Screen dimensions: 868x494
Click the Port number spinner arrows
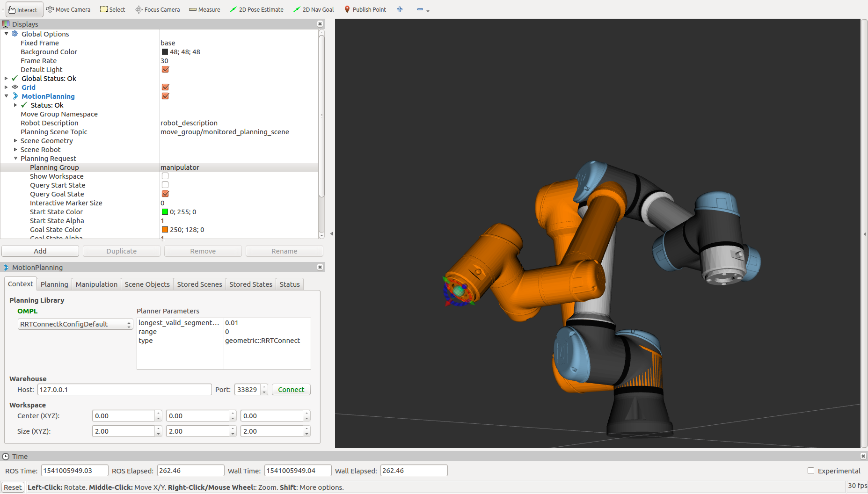coord(264,389)
